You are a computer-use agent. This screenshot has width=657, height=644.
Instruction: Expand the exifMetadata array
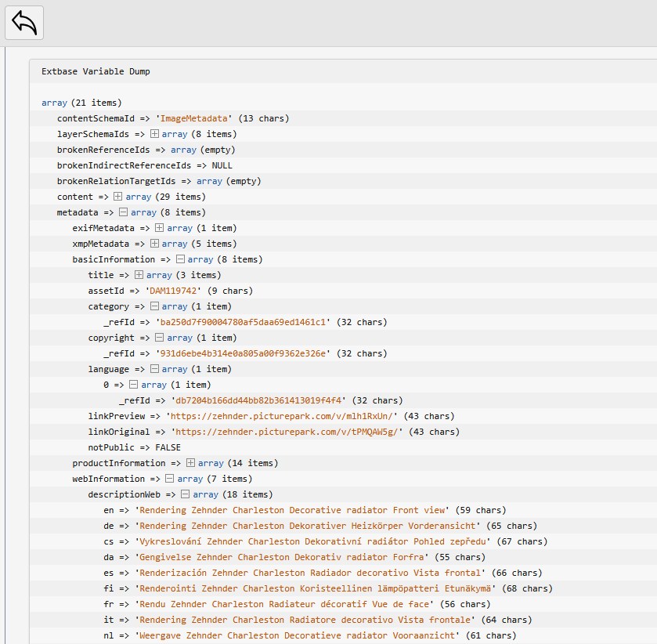point(160,228)
